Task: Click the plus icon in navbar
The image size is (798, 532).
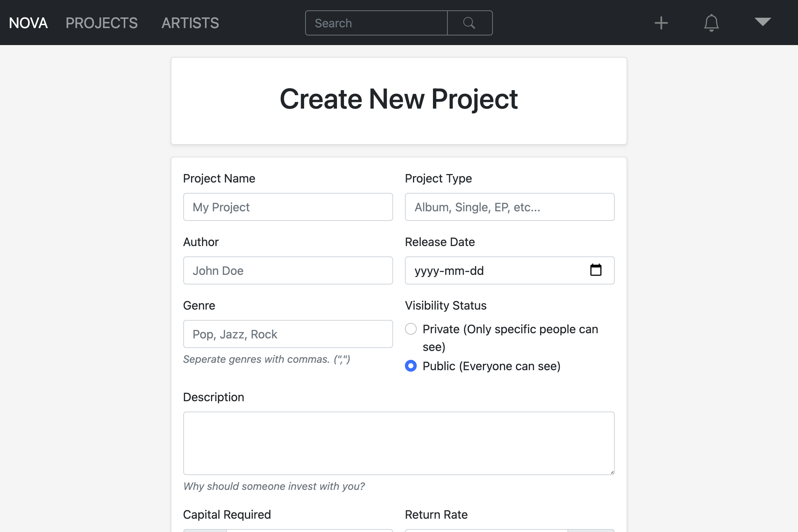Action: click(x=661, y=23)
